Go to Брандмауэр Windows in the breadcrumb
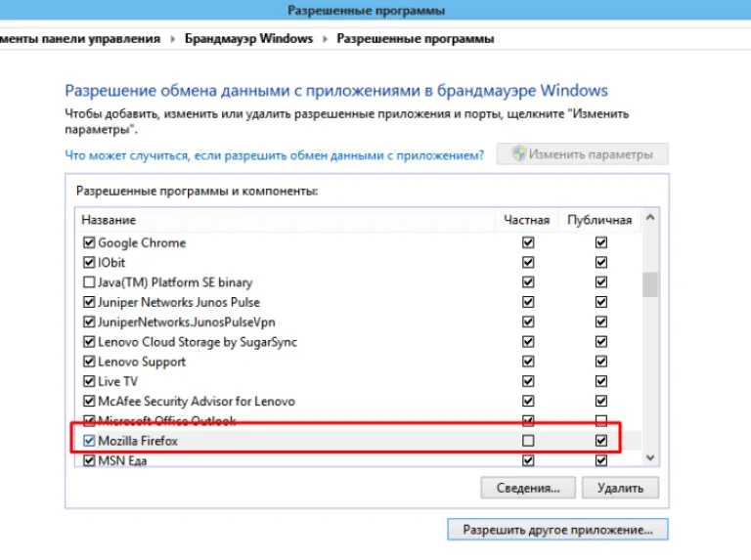Screen dimensions: 751x560 point(248,38)
